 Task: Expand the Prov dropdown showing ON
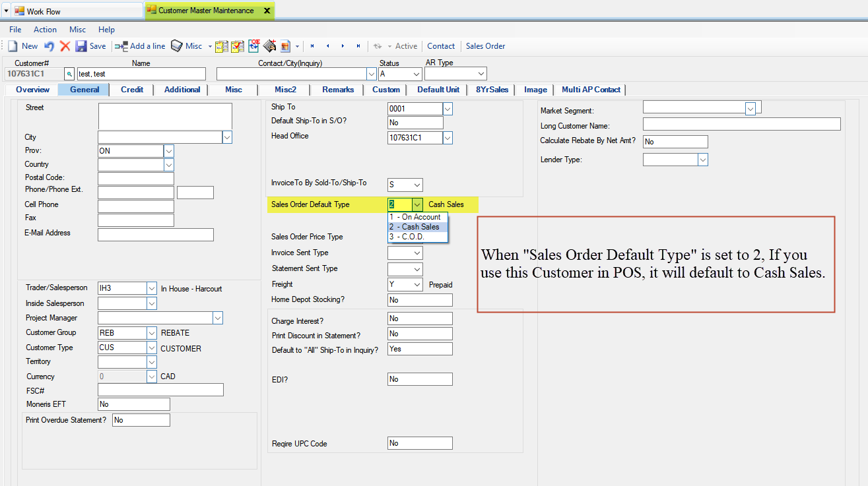coord(168,150)
